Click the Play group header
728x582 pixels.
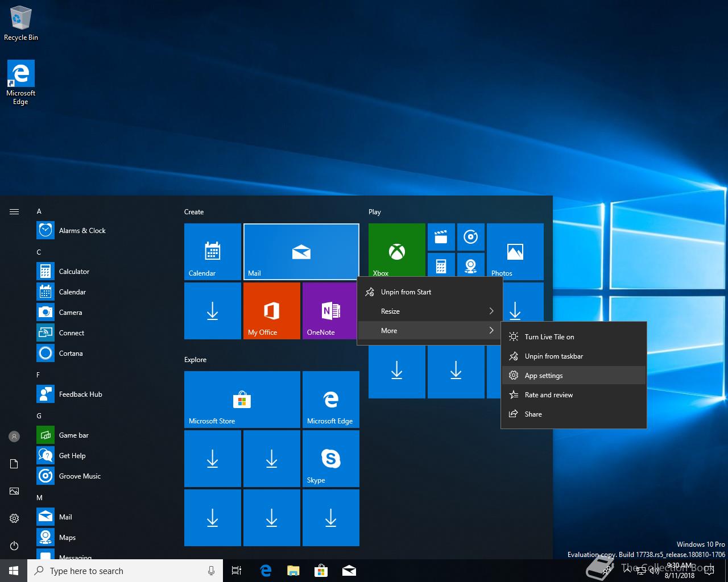[374, 211]
